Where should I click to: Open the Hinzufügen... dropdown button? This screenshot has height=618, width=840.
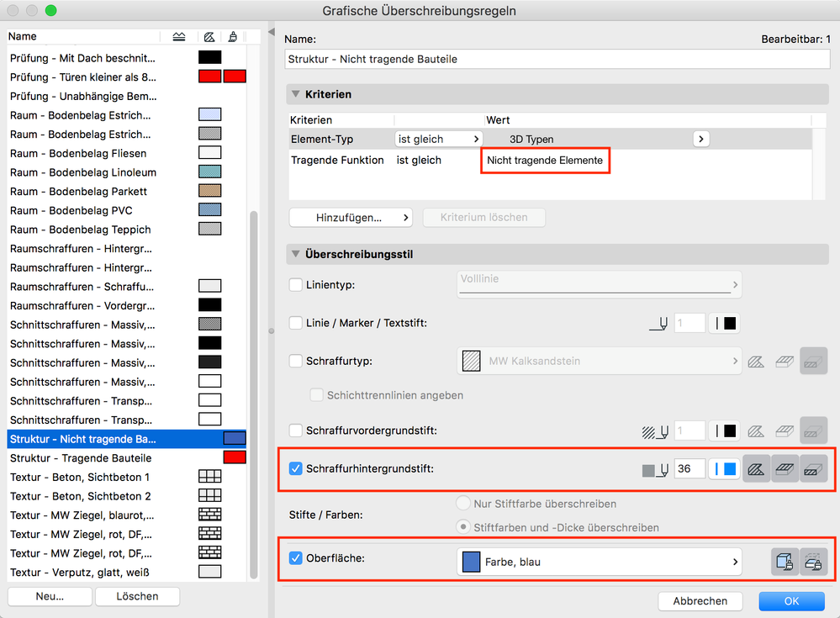click(x=351, y=218)
